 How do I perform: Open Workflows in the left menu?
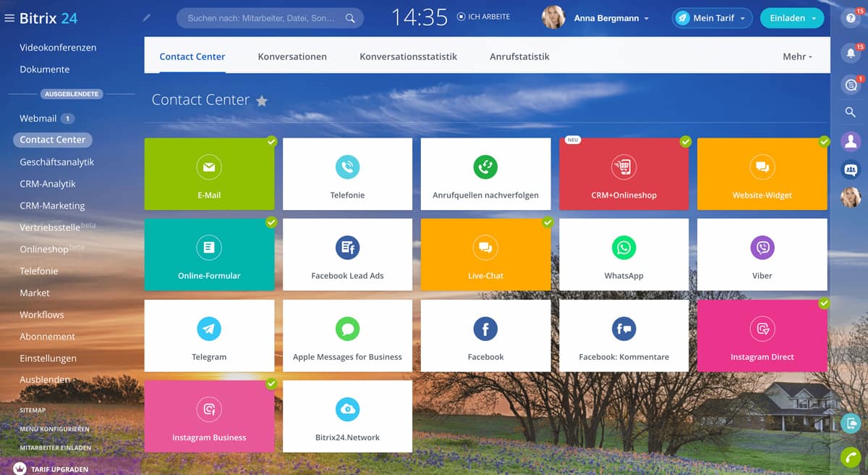(42, 314)
